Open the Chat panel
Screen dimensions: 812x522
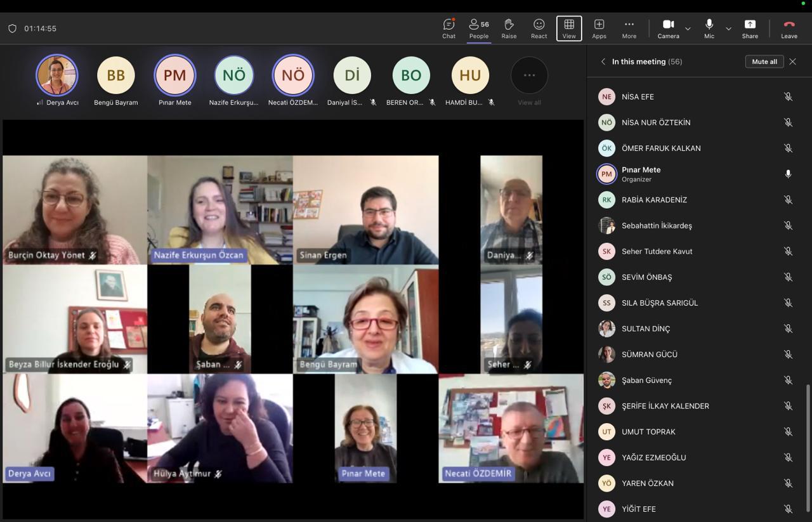click(449, 29)
